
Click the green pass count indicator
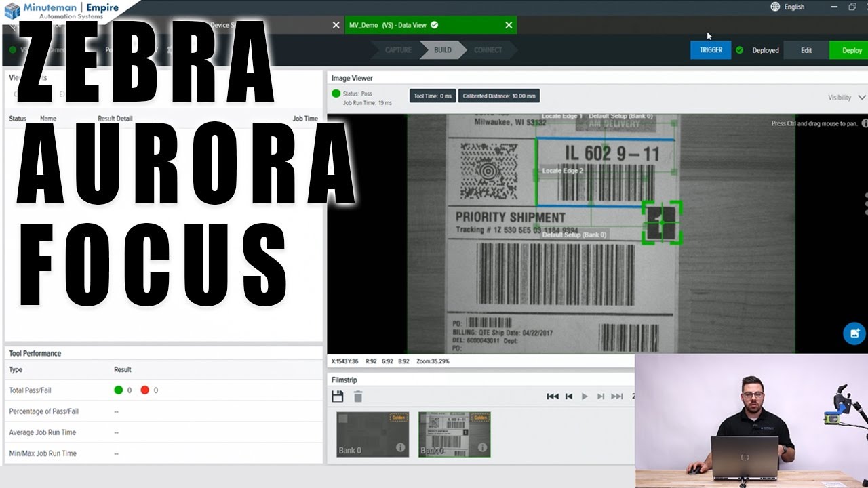119,390
